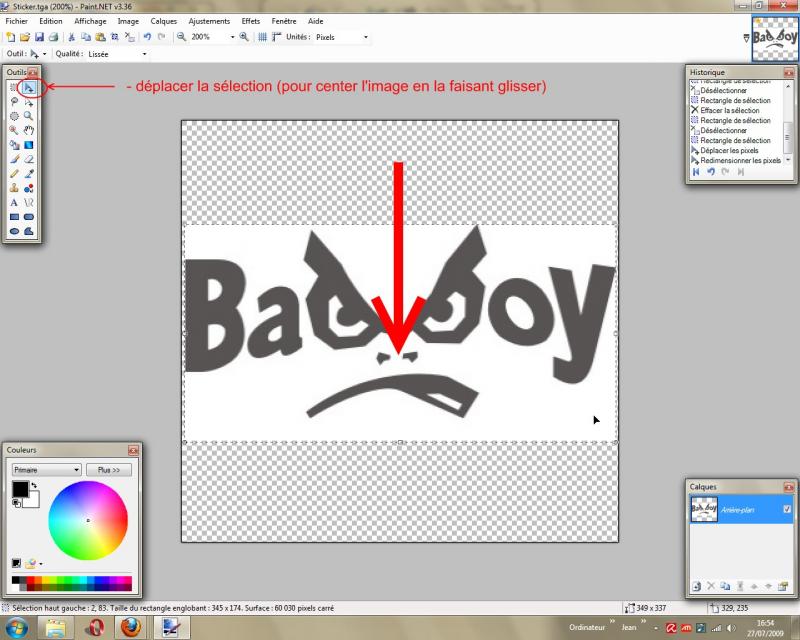Image resolution: width=800 pixels, height=640 pixels.
Task: Toggle visibility checkbox of Arrière-plan layer
Action: click(787, 509)
